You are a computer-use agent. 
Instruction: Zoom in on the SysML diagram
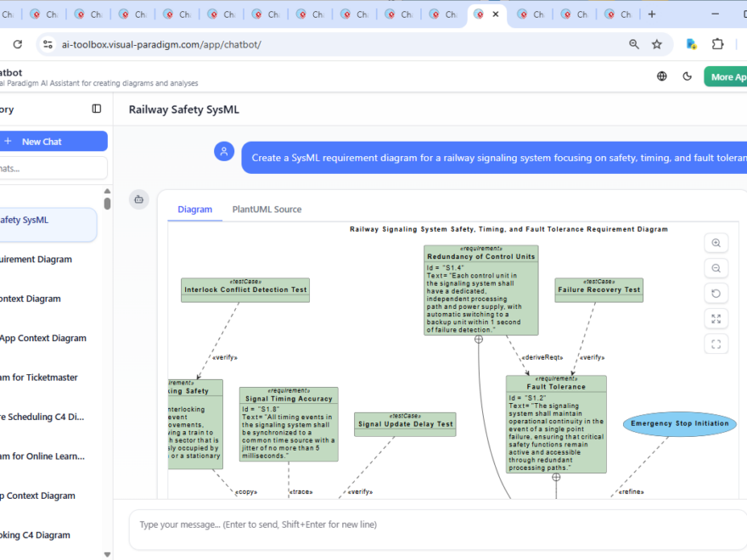(x=716, y=243)
